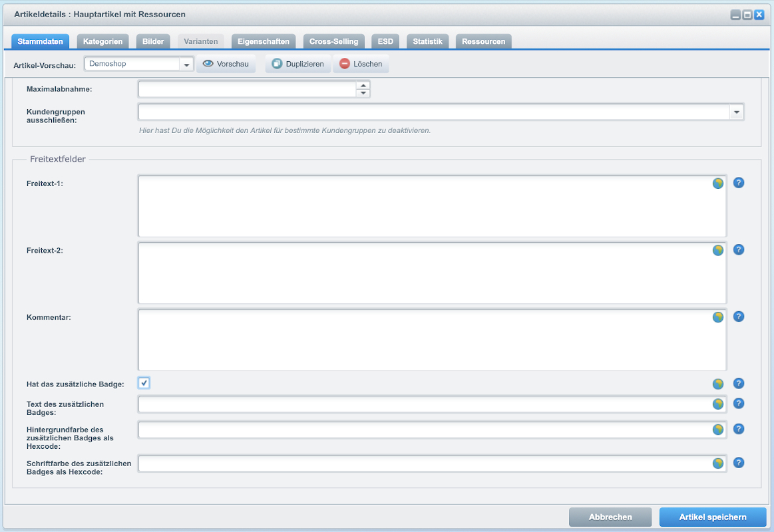The width and height of the screenshot is (774, 532).
Task: Click the globe translation icon in Freitext-1
Action: pos(718,184)
